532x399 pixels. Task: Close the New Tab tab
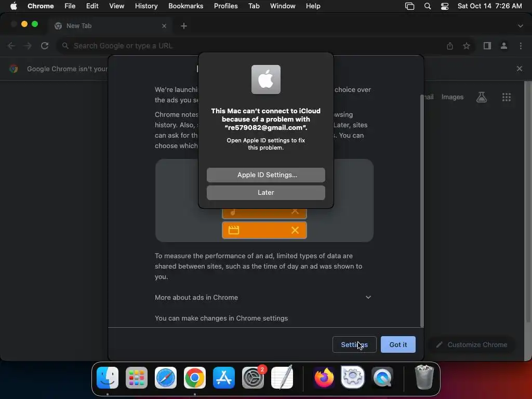[x=164, y=26]
